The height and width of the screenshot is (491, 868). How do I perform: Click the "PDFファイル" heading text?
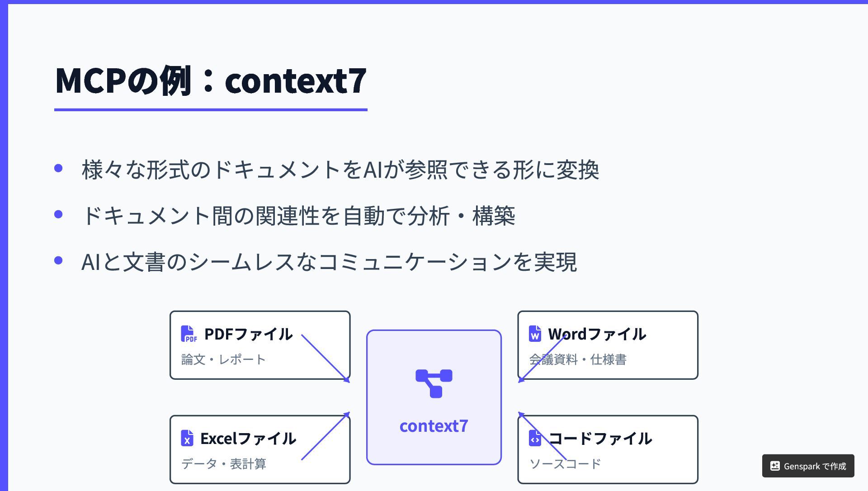pos(248,334)
